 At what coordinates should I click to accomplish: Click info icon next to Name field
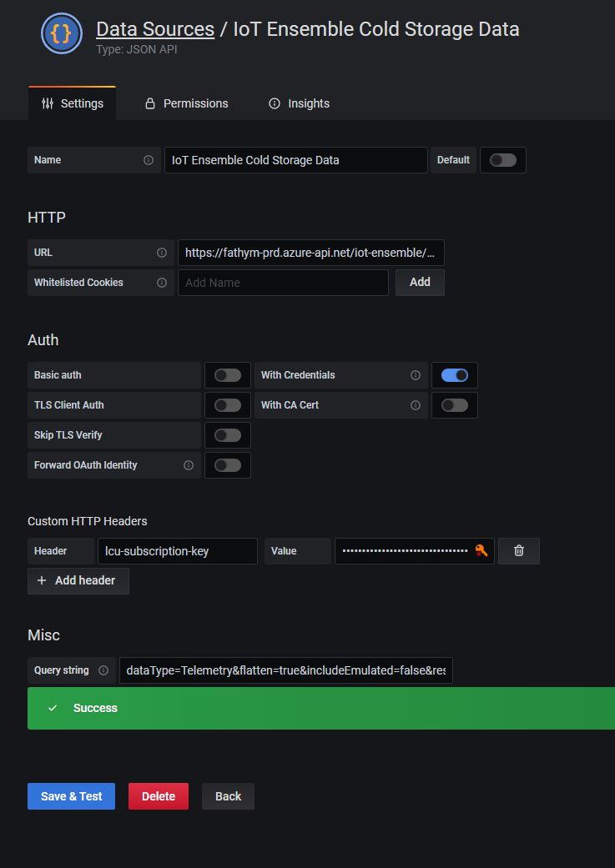coord(149,160)
